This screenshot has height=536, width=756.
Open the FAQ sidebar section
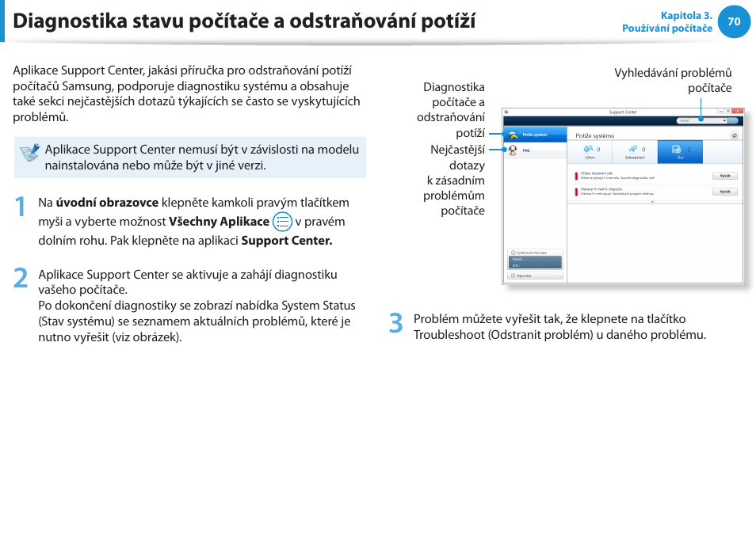tap(535, 150)
